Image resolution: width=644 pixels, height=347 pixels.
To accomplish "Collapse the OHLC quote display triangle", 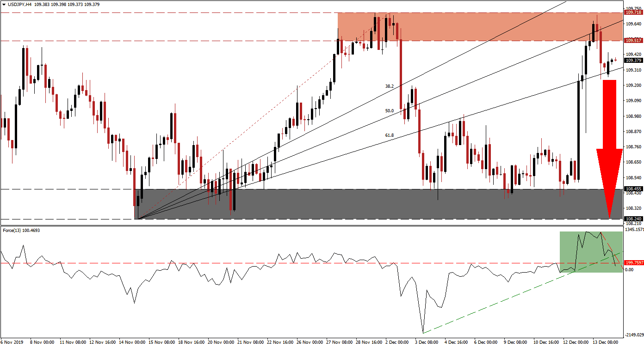I will click(4, 3).
